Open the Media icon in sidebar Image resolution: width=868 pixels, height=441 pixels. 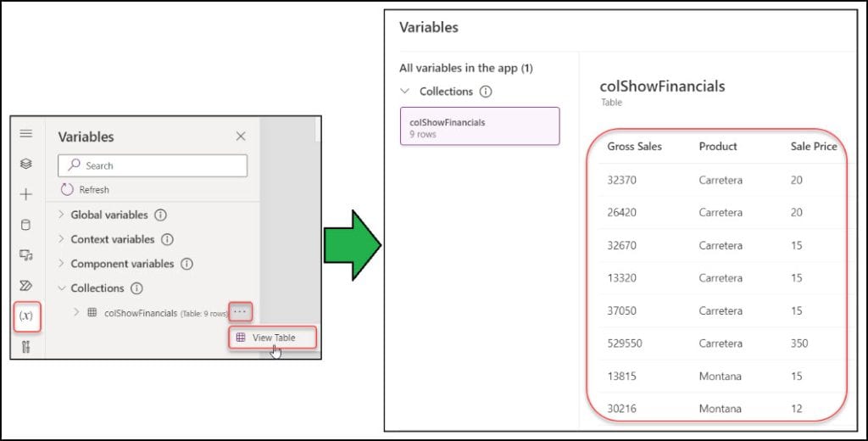tap(26, 255)
